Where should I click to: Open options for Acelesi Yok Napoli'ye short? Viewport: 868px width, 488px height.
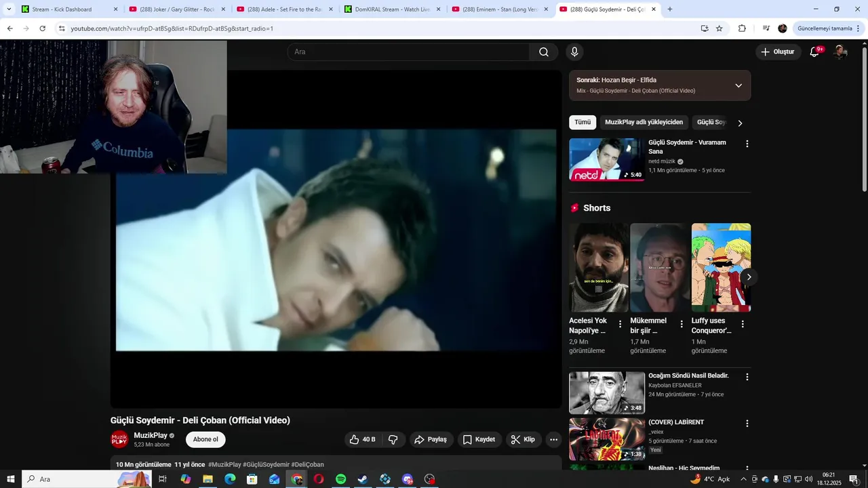620,324
